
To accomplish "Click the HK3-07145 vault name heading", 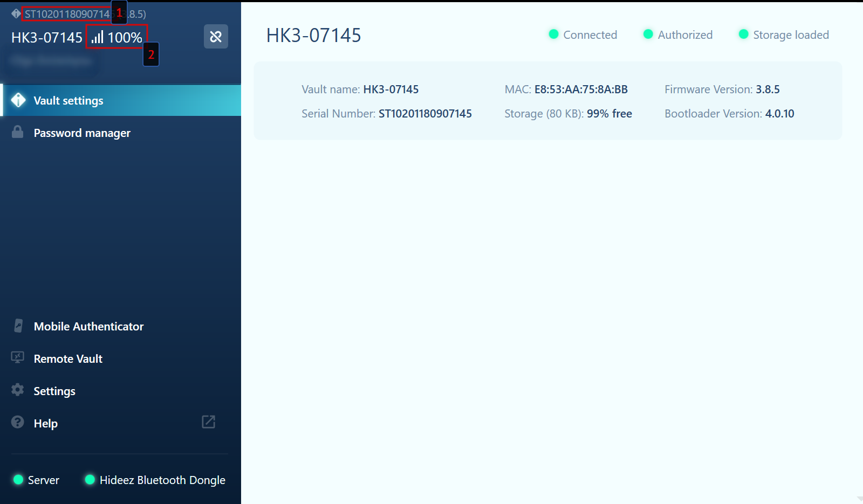I will [314, 35].
